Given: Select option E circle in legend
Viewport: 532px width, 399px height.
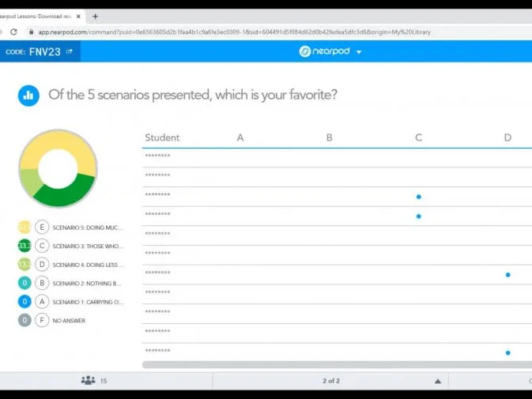Looking at the screenshot, I should [42, 227].
